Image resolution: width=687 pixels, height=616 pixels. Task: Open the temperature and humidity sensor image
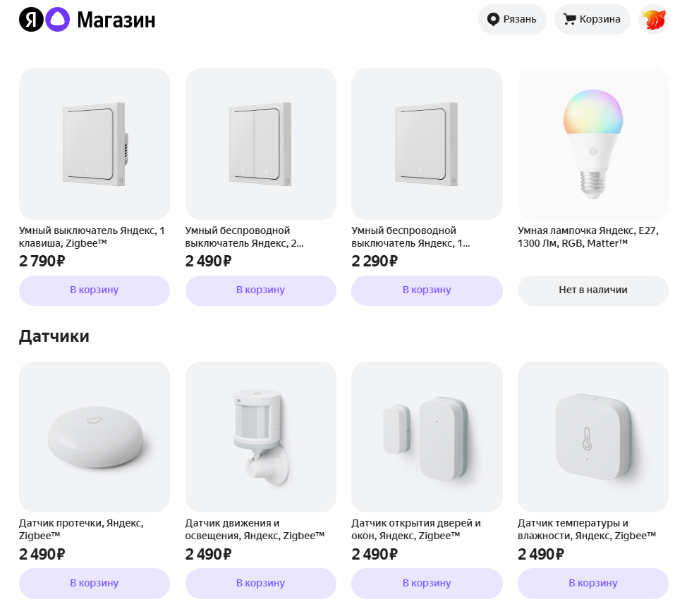592,437
